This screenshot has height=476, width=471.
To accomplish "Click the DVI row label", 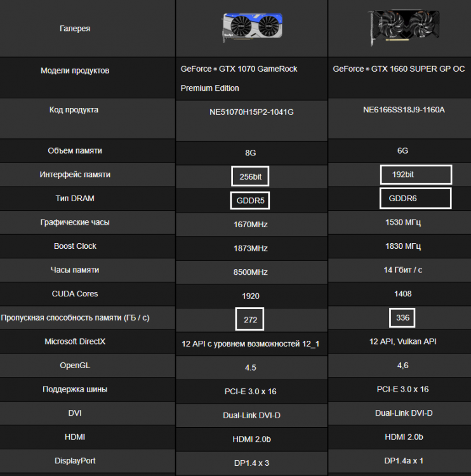I will tap(75, 413).
